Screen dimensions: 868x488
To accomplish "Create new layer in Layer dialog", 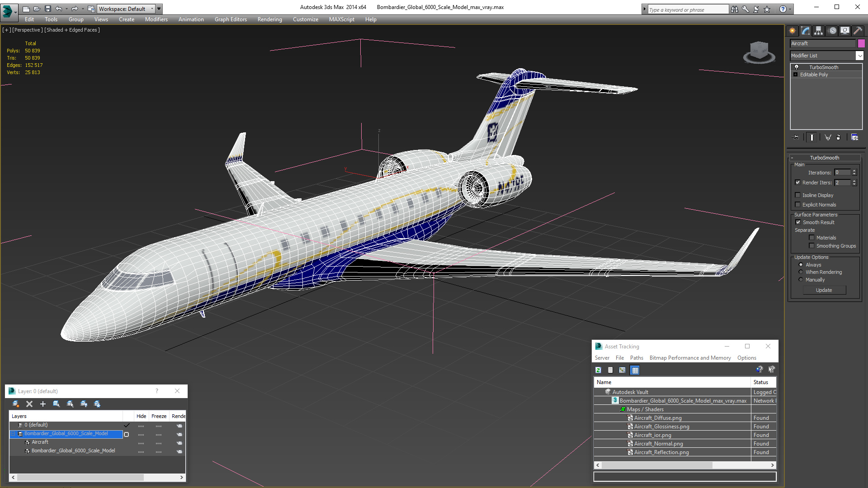I will pyautogui.click(x=16, y=404).
